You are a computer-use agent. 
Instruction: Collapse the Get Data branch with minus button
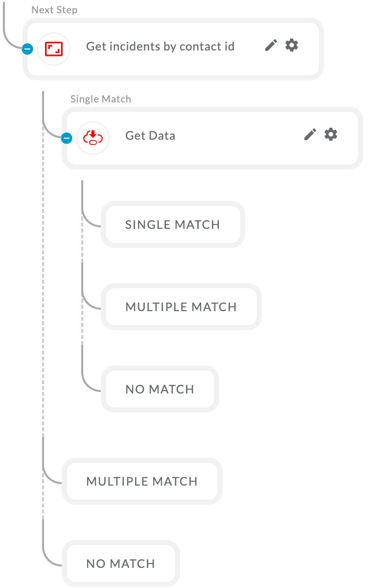[67, 138]
